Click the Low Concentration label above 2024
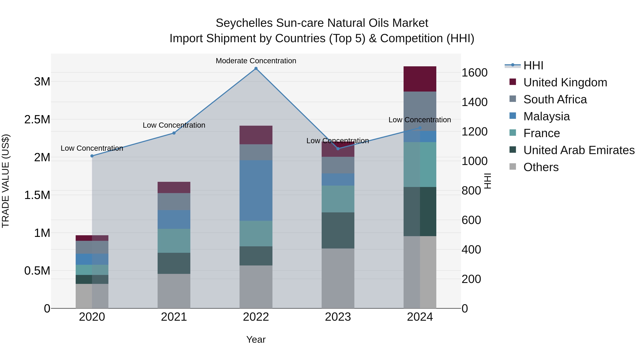 pos(420,120)
